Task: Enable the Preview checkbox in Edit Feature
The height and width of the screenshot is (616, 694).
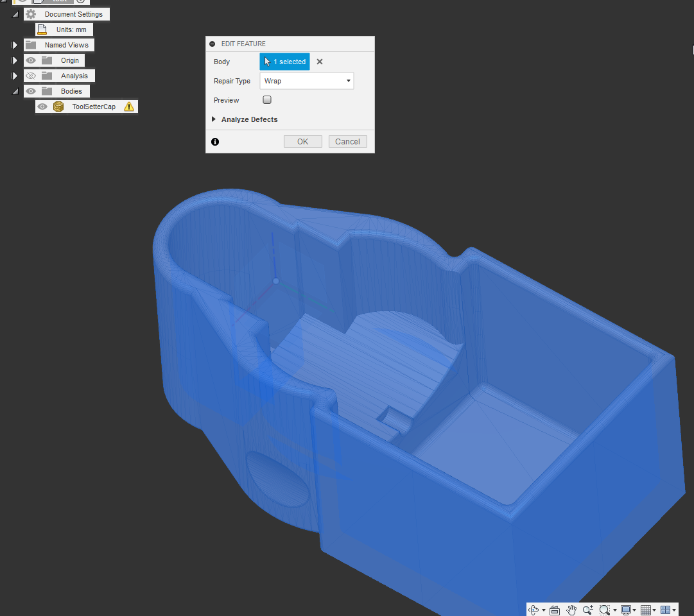Action: [x=266, y=100]
